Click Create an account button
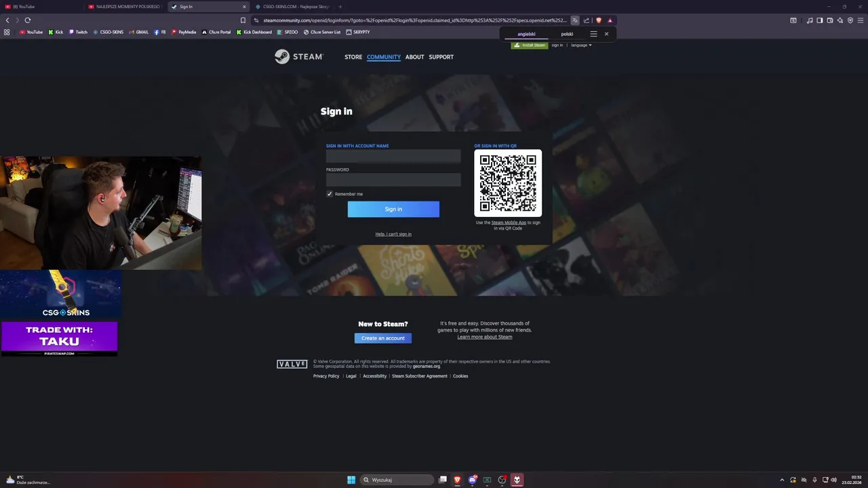This screenshot has height=488, width=868. tap(383, 338)
